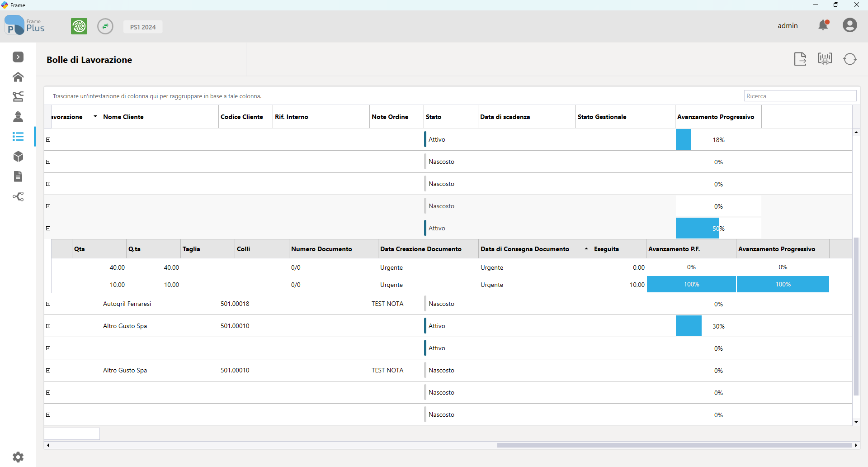Open settings gear in sidebar

click(18, 457)
